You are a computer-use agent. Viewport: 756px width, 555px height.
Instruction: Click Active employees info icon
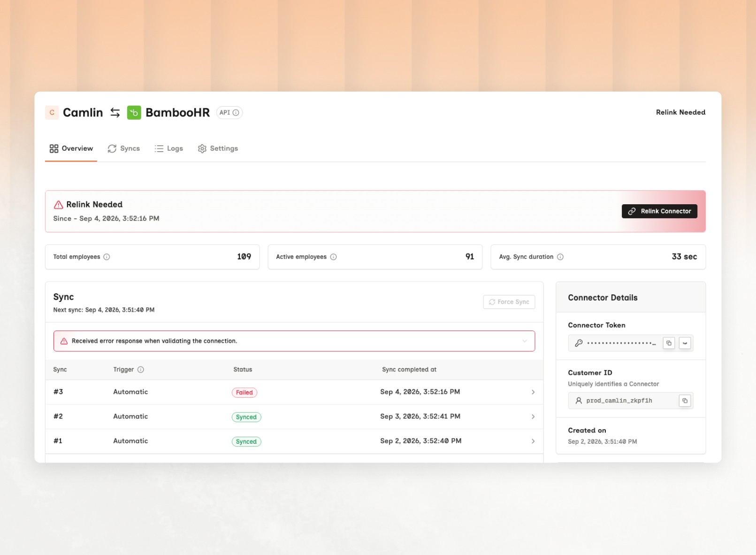[x=333, y=257]
